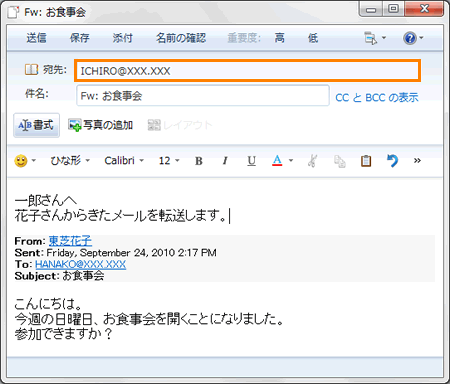Click the text こんにちは。
Screen dimensions: 450x384
(48, 304)
